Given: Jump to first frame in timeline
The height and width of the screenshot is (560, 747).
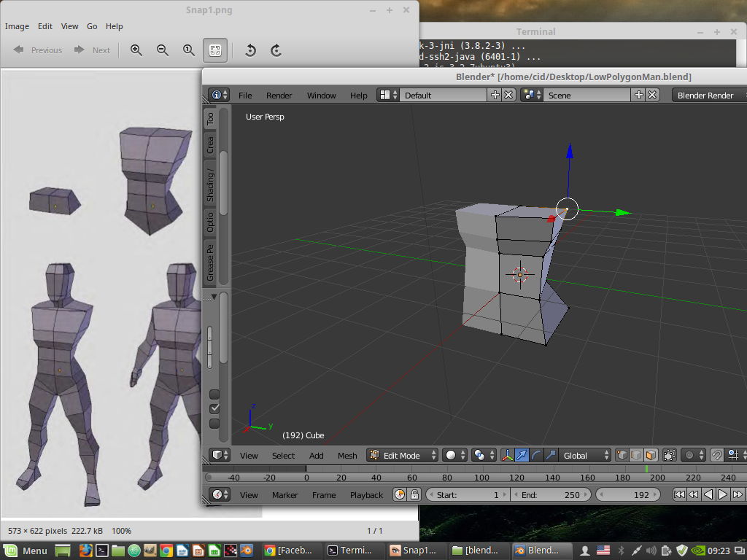Looking at the screenshot, I should (x=679, y=495).
